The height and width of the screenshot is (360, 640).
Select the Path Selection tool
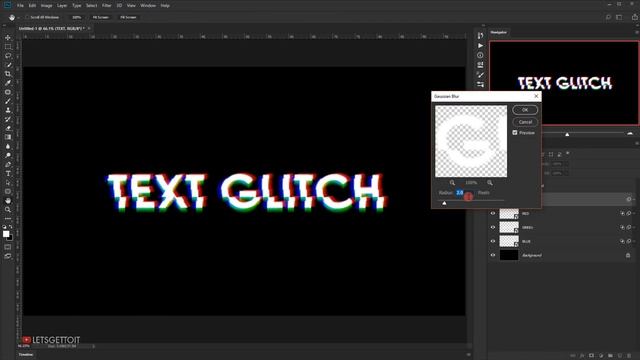8,182
